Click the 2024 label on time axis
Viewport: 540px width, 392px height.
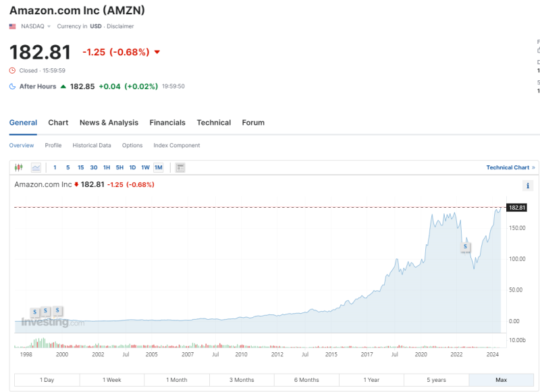pyautogui.click(x=493, y=354)
